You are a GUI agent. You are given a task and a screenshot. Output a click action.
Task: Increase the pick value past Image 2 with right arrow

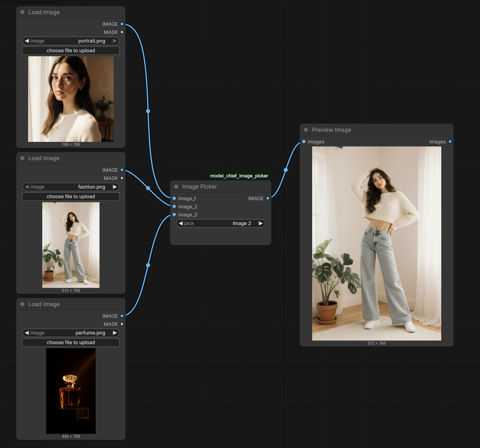[261, 223]
